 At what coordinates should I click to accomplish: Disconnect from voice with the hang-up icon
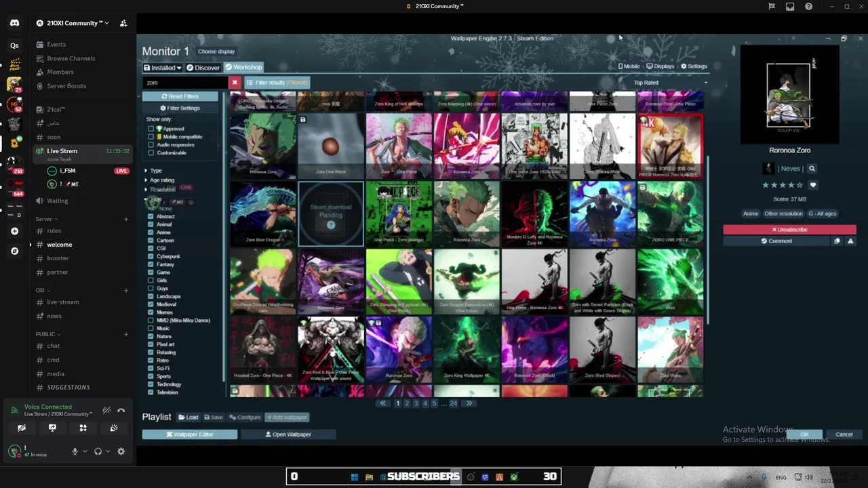pyautogui.click(x=121, y=410)
